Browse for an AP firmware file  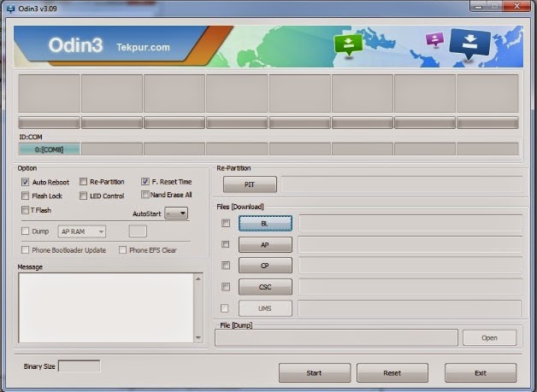[265, 244]
